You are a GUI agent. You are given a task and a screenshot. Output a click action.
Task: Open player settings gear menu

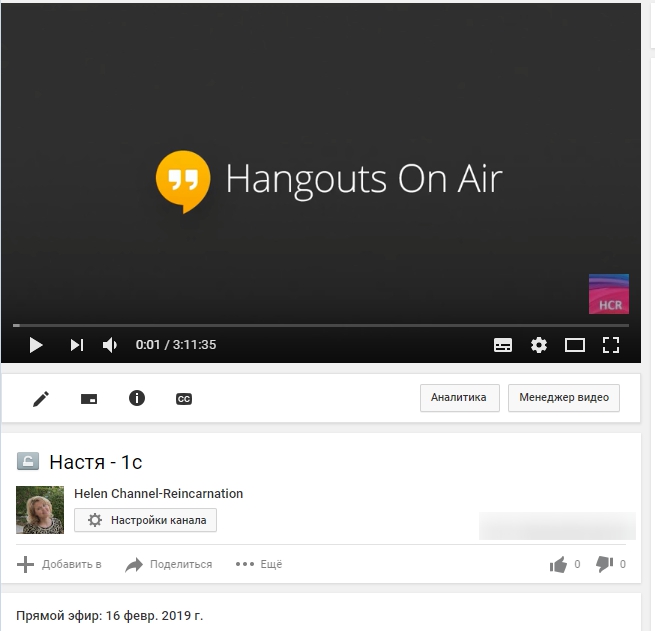click(x=539, y=345)
